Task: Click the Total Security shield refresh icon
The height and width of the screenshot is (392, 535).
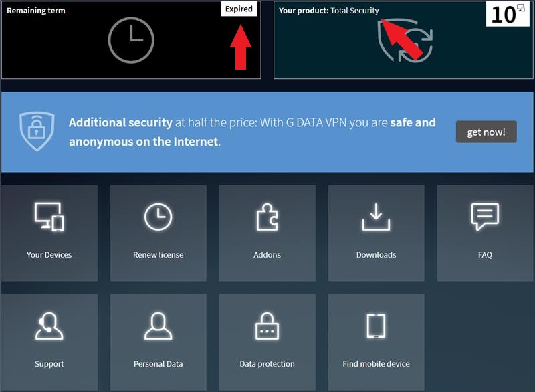Action: tap(405, 41)
